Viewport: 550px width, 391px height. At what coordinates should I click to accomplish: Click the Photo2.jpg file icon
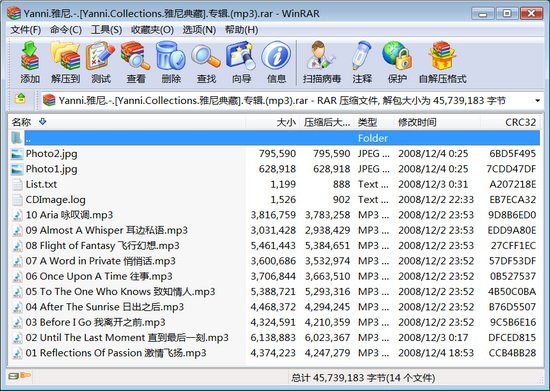pyautogui.click(x=17, y=154)
